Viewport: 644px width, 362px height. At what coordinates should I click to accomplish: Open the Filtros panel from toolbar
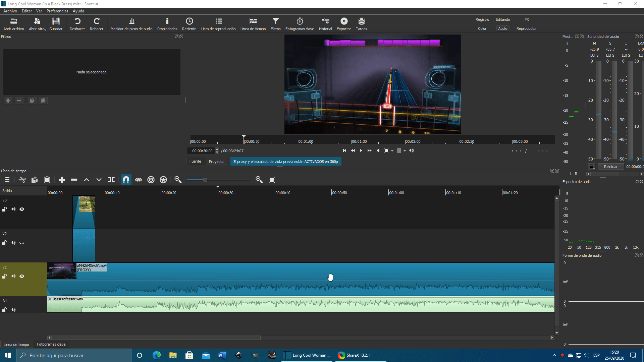275,24
